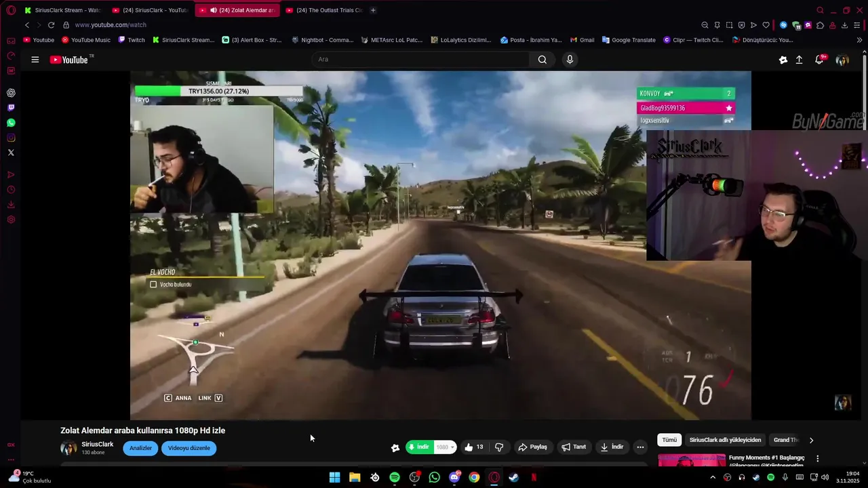
Task: Open the sidebar history clock icon
Action: pos(11,190)
